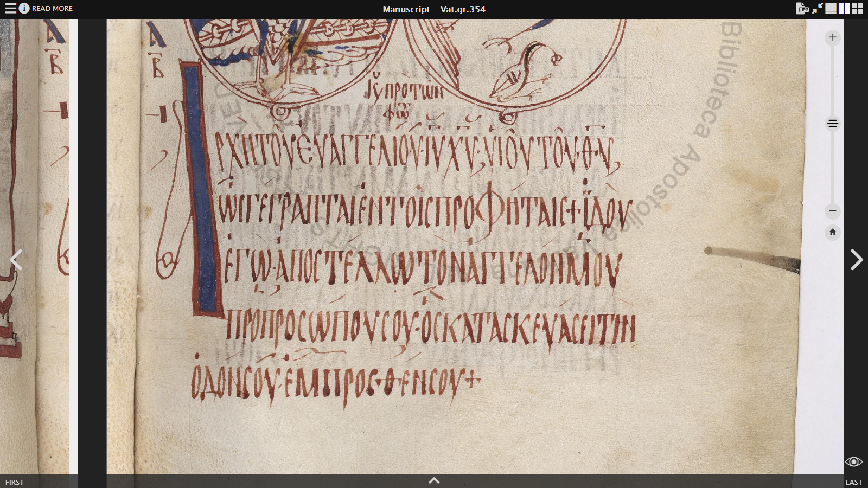Zoom in with the plus button
Screen dimensions: 868x488
coord(833,37)
